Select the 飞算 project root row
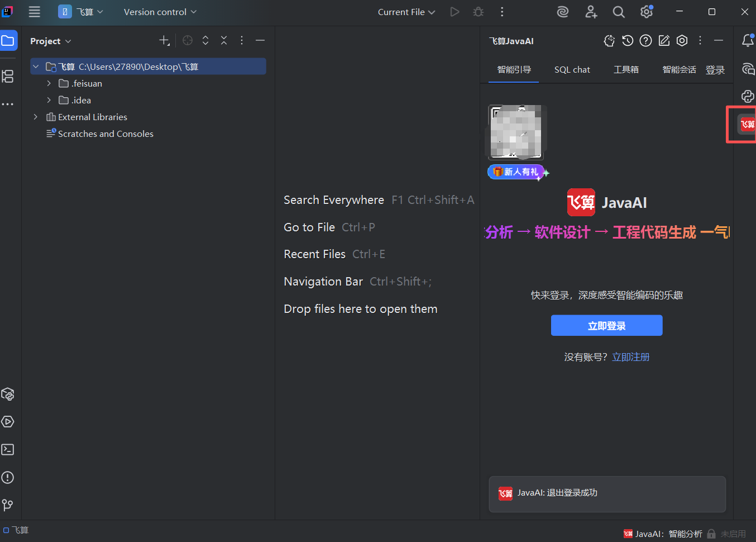The height and width of the screenshot is (542, 756). (x=148, y=66)
